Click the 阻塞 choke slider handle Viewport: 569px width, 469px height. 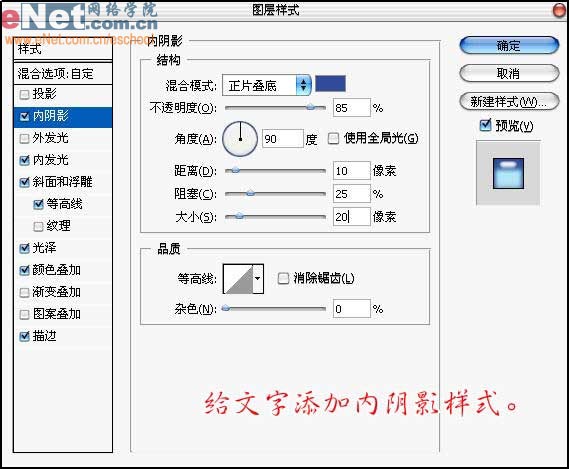coord(250,193)
